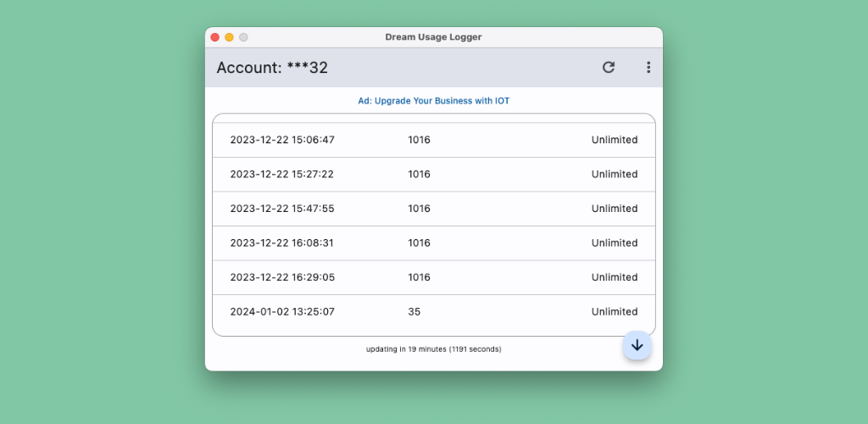
Task: Click the 1016 value in the 16:29:05 row
Action: [x=419, y=277]
